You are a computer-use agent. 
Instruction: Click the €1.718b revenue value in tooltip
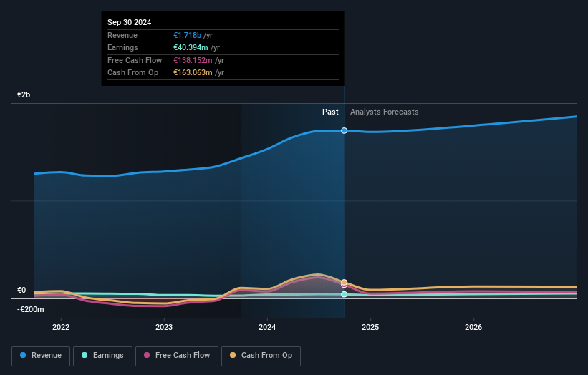point(187,35)
